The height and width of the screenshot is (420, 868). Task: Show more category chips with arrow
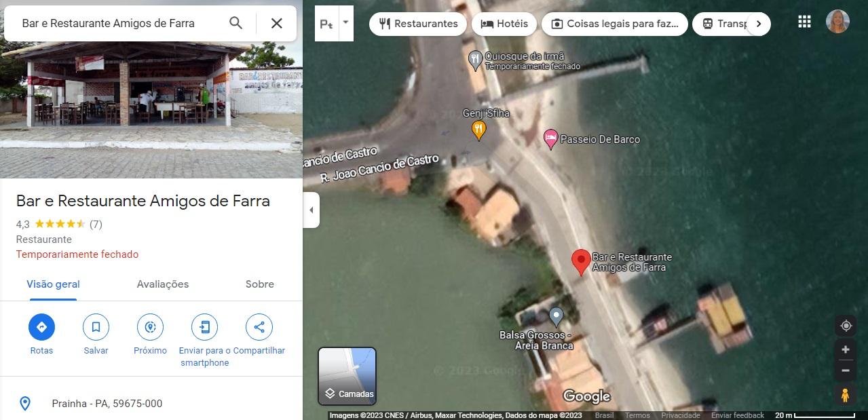tap(759, 24)
